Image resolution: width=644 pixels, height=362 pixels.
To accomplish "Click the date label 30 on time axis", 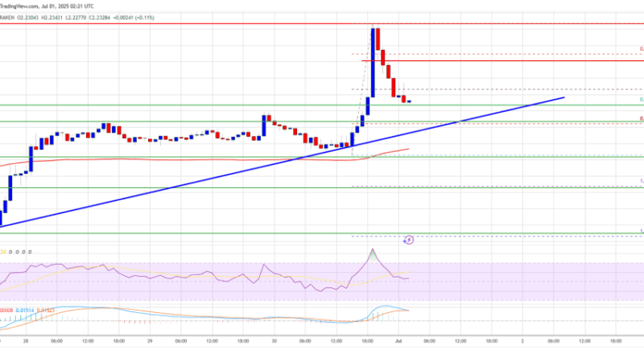I will click(274, 341).
